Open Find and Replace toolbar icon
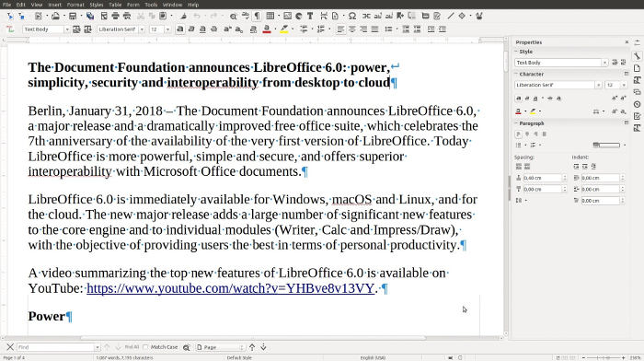 pyautogui.click(x=234, y=16)
